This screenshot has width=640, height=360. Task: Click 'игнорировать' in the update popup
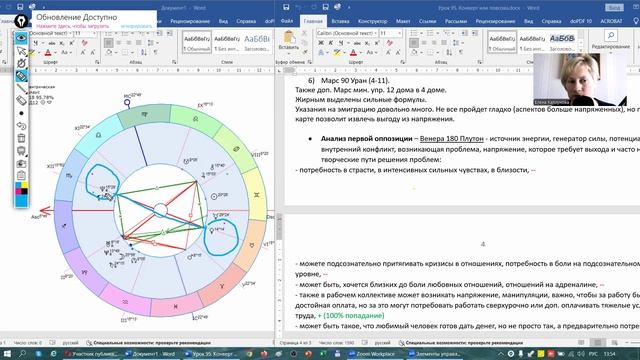[x=136, y=26]
